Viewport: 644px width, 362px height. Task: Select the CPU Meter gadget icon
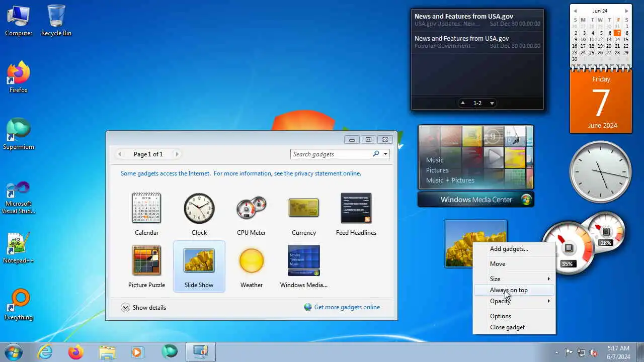pyautogui.click(x=251, y=208)
